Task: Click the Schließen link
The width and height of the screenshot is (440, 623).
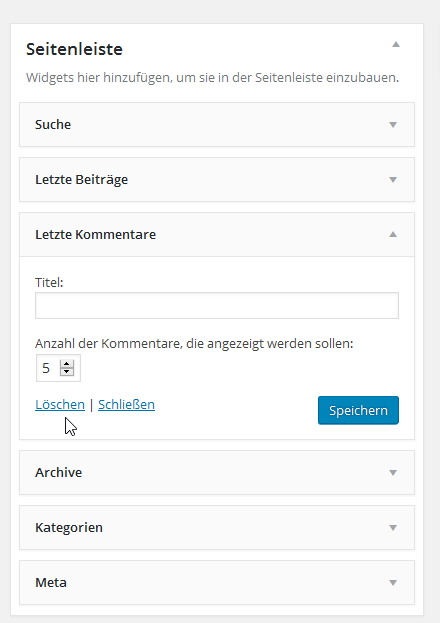Action: pyautogui.click(x=126, y=404)
